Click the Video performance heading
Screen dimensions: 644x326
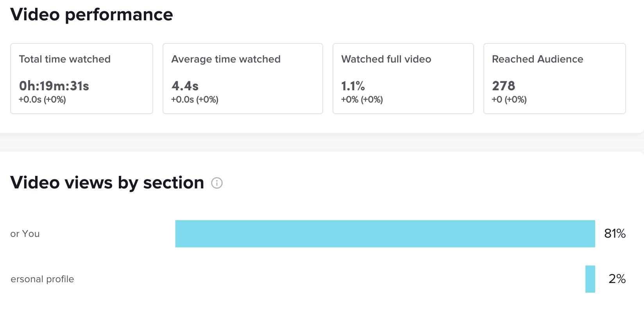91,15
